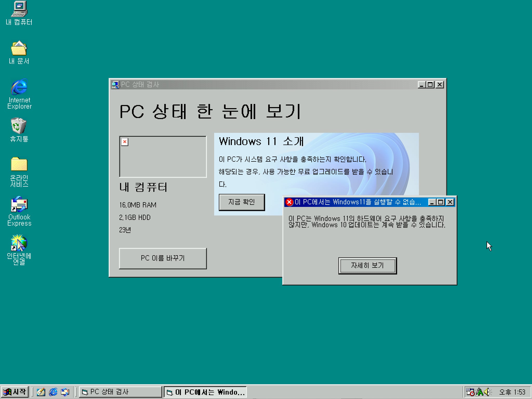Click the 2.1GB HDD text
The width and height of the screenshot is (532, 399).
tap(135, 218)
